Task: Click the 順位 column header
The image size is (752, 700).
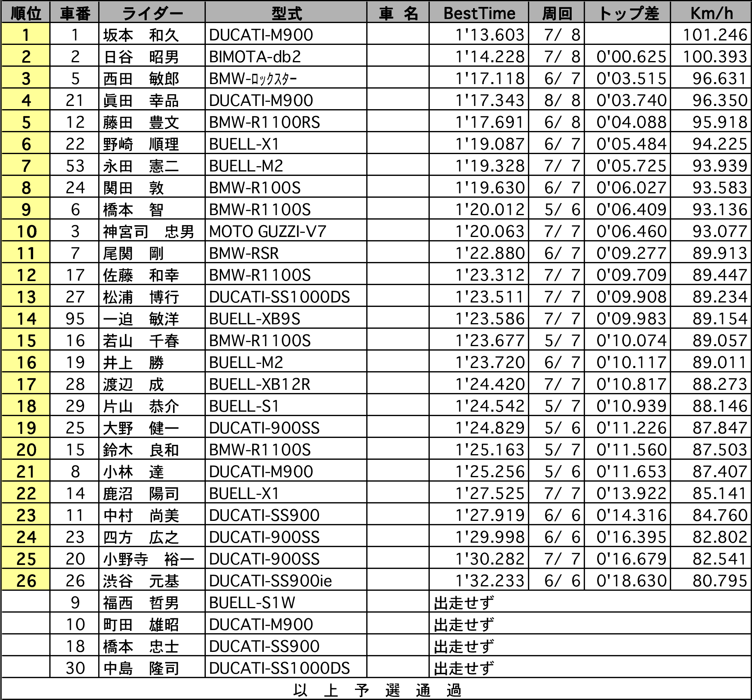Action: pos(26,13)
